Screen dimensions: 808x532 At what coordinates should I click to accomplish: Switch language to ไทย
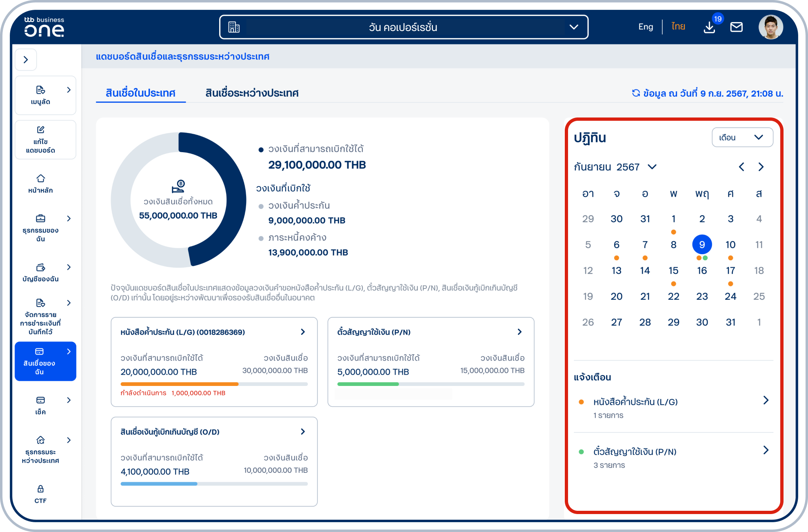coord(678,27)
